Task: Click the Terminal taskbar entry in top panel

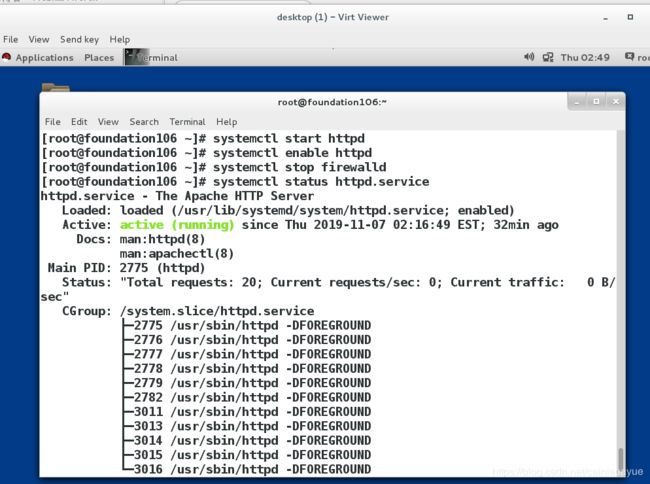Action: tap(152, 57)
